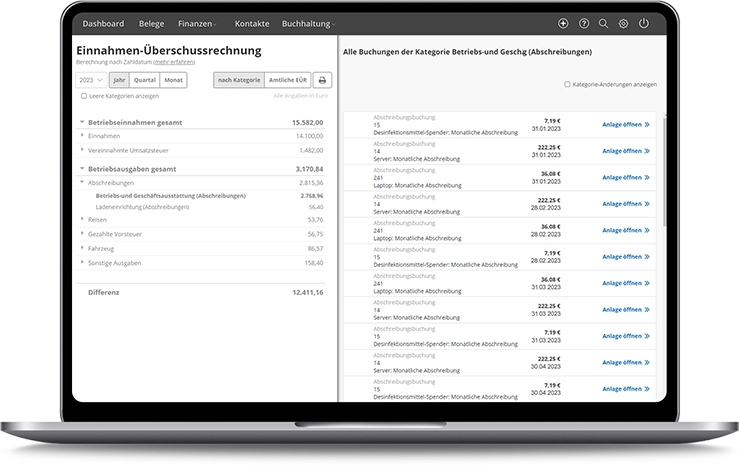Viewport: 739px width, 467px height.
Task: Click Einnahmen amount 14.100,00
Action: click(309, 136)
